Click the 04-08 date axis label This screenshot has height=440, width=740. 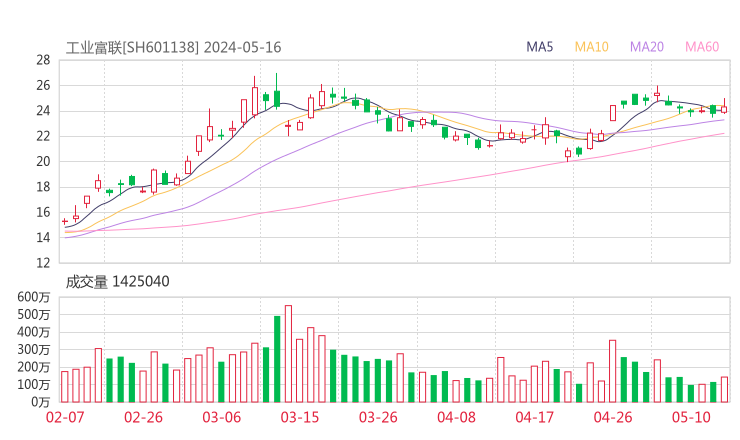[456, 417]
